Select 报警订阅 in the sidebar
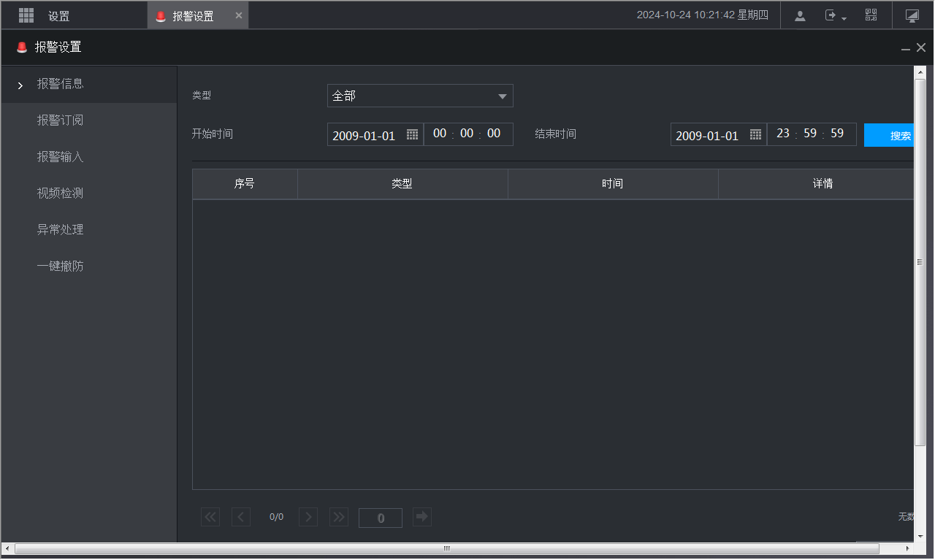The image size is (935, 560). [61, 120]
